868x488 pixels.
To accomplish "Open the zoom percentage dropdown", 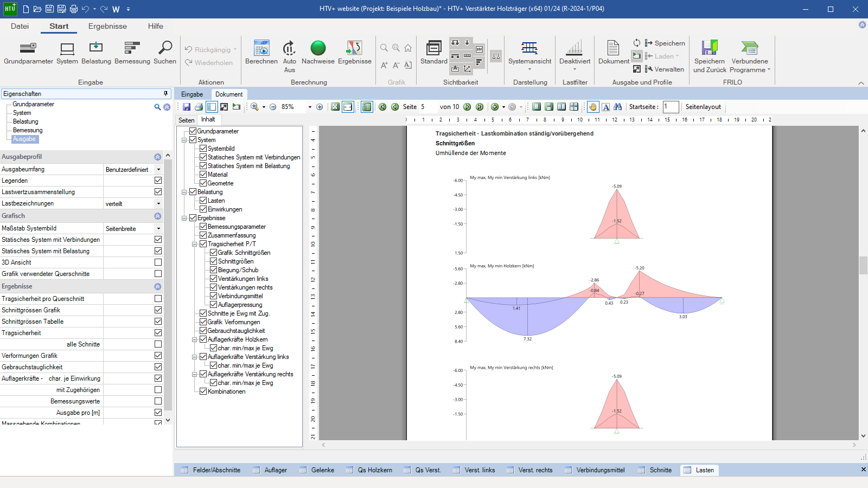I will pos(310,107).
